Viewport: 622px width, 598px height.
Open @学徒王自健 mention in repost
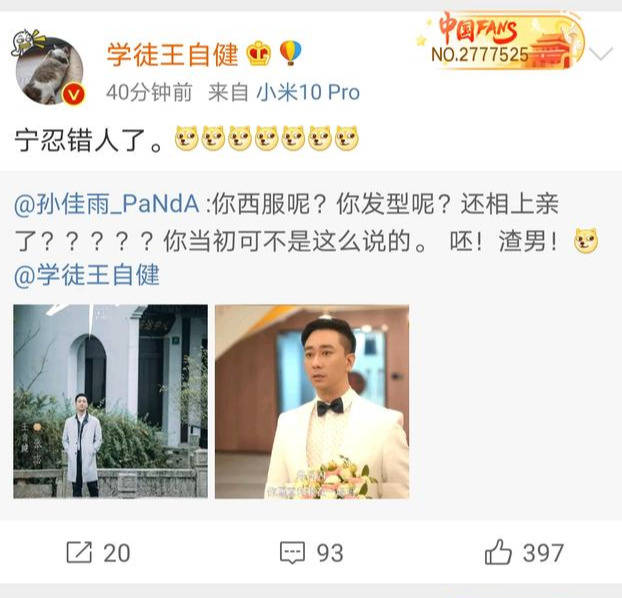pos(87,275)
